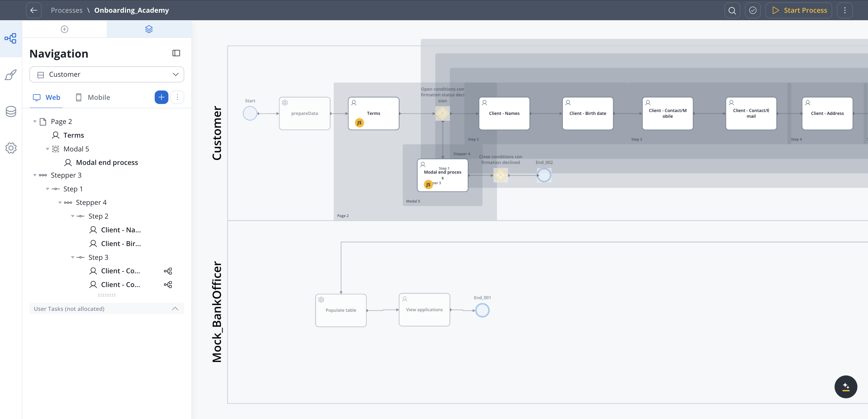Click the back arrow button

coord(34,10)
